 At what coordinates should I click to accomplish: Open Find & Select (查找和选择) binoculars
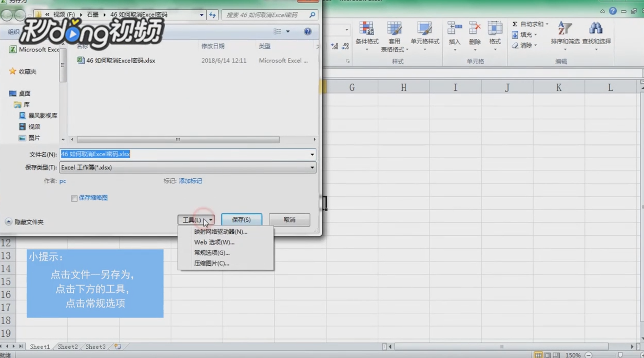596,36
